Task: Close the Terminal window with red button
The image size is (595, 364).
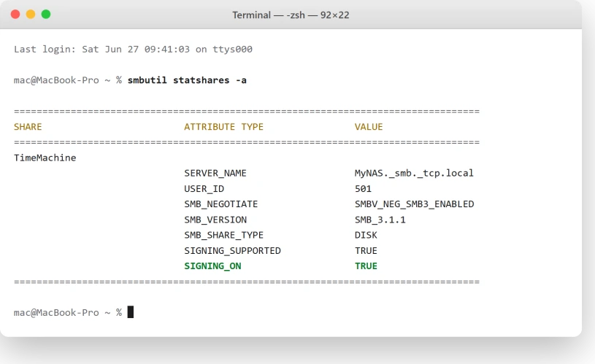Action: click(15, 15)
